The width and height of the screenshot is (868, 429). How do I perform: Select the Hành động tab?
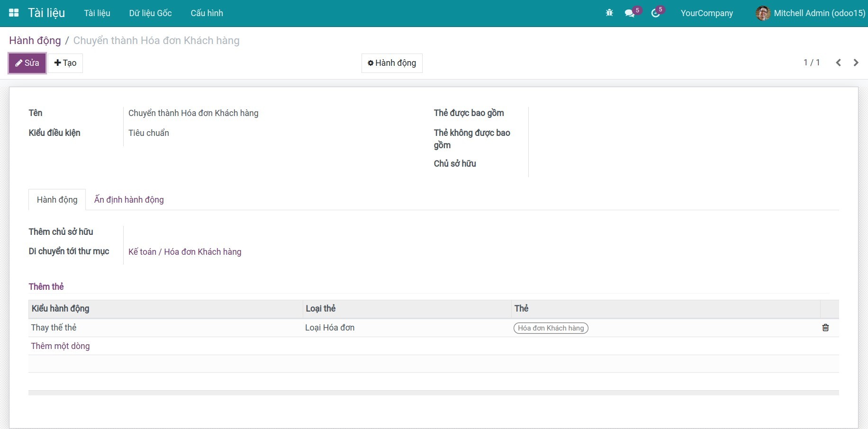pos(57,200)
